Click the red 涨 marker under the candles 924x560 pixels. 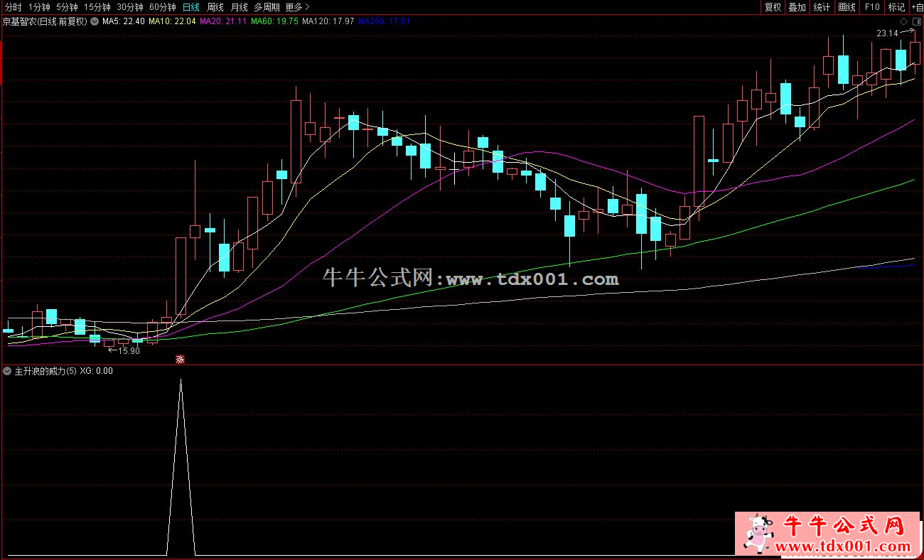click(x=180, y=360)
